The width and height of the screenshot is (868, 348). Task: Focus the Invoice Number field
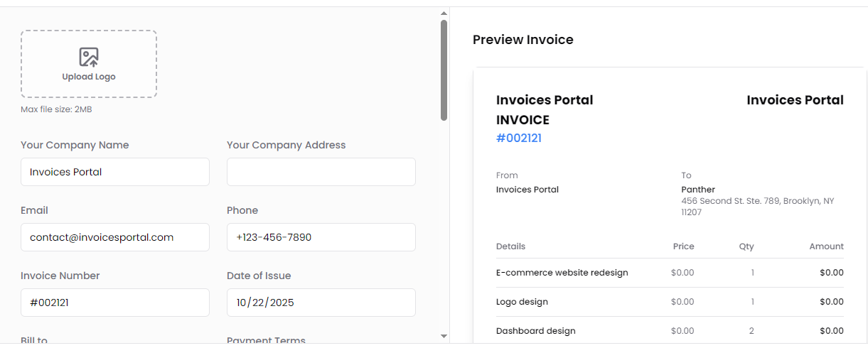pyautogui.click(x=115, y=303)
